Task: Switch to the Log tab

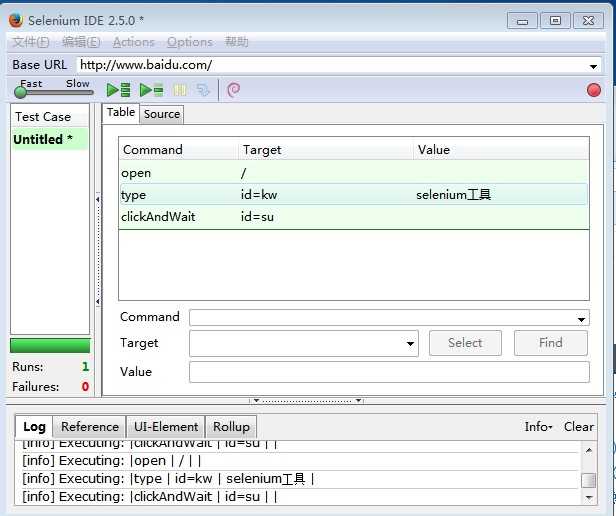Action: coord(34,427)
